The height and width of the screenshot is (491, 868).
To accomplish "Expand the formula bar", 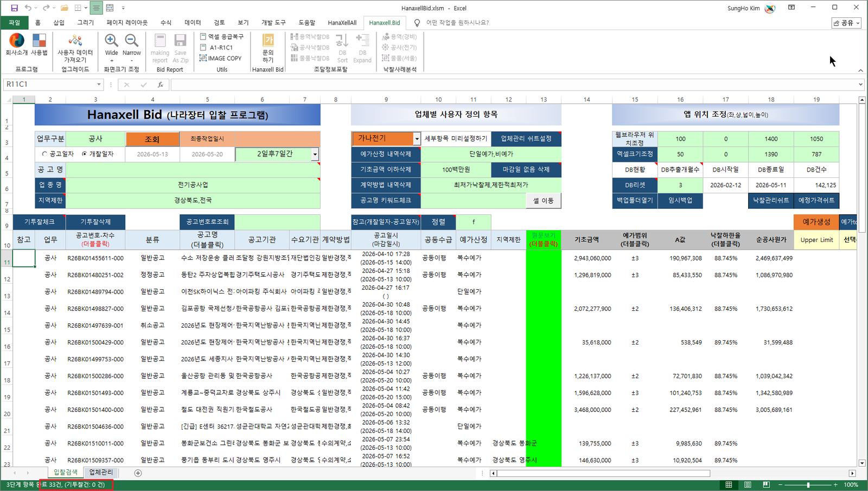I will 860,85.
